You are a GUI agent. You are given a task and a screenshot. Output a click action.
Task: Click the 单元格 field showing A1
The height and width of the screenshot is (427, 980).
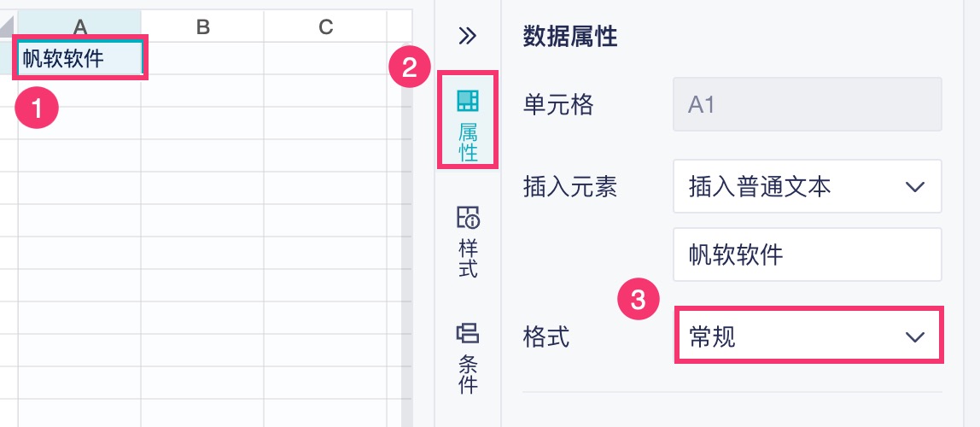807,104
